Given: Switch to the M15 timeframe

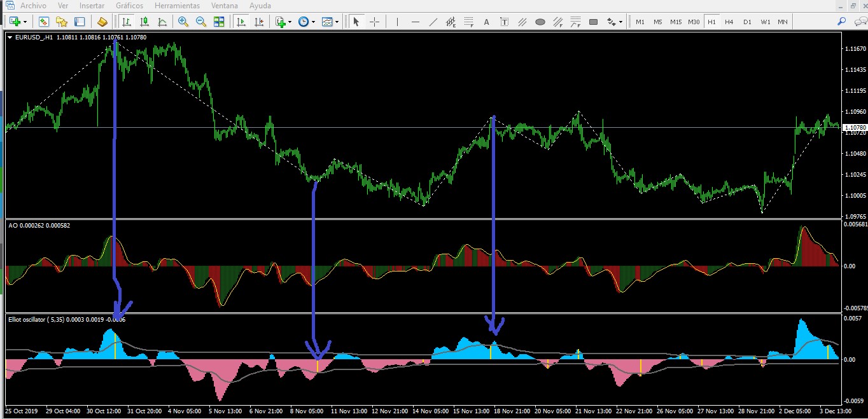Looking at the screenshot, I should click(x=676, y=22).
